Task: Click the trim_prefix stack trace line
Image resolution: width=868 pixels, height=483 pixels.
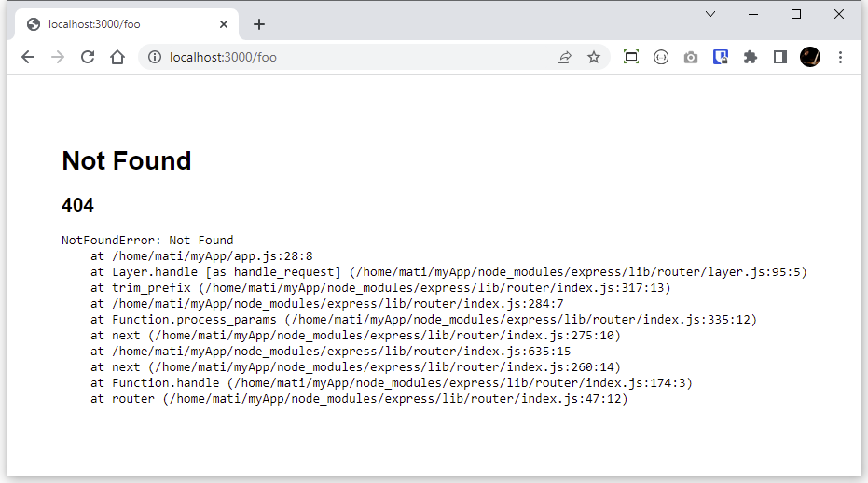Action: [380, 288]
